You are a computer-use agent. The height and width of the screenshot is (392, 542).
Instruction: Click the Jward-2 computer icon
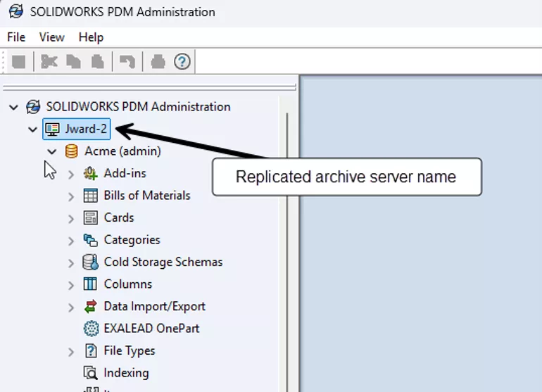pyautogui.click(x=53, y=129)
